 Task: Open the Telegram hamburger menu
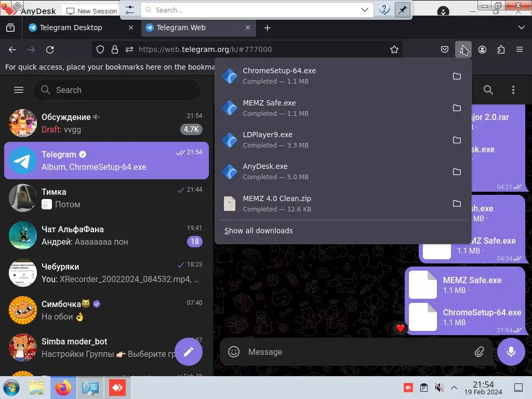coord(19,90)
